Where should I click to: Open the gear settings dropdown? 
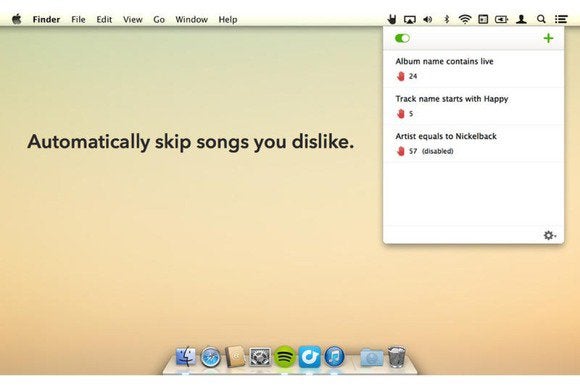[x=550, y=235]
